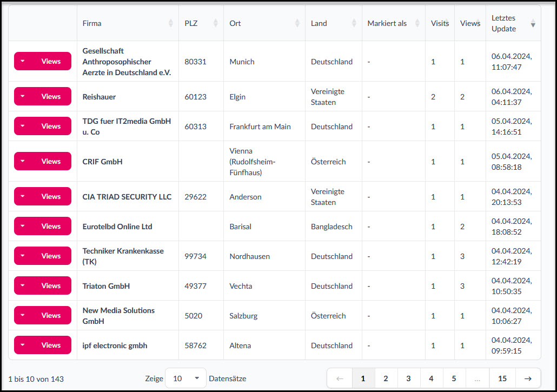
Task: Select postal code 60123
Action: [x=195, y=97]
